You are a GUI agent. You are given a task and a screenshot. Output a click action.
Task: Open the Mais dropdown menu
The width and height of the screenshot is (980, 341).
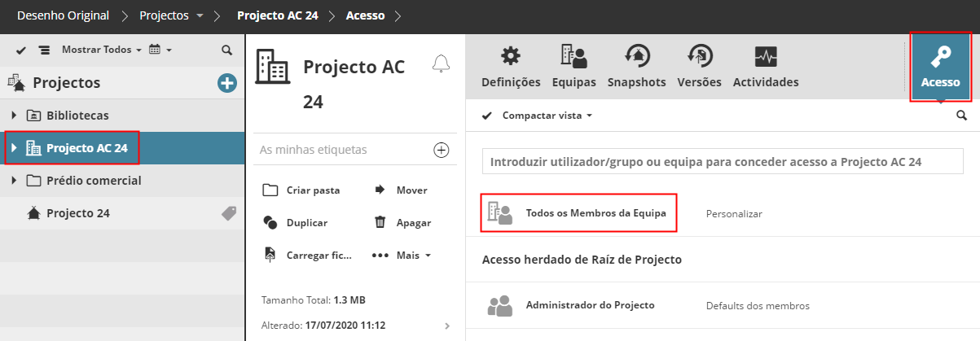coord(402,255)
